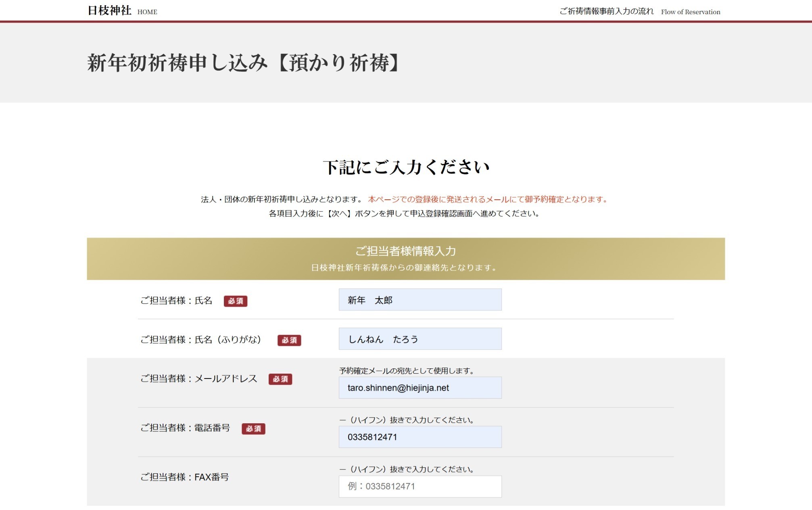Click 必須 badge beside 電話番号 label
This screenshot has height=510, width=812.
tap(253, 428)
